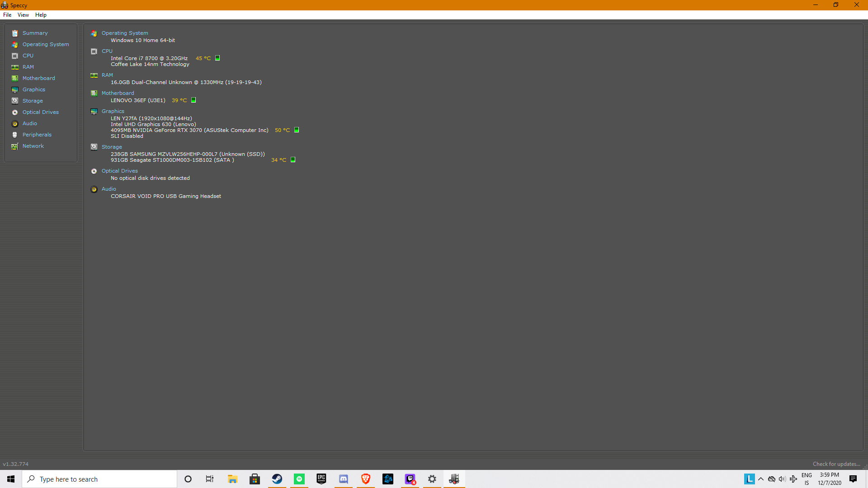
Task: Open the Audio speaker icon in the sidebar
Action: coord(15,124)
